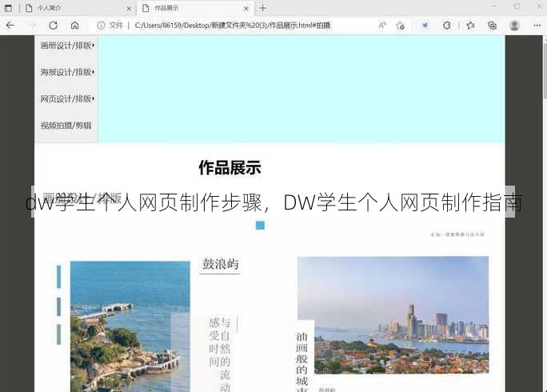
Task: Go back to previous page
Action: pos(10,25)
